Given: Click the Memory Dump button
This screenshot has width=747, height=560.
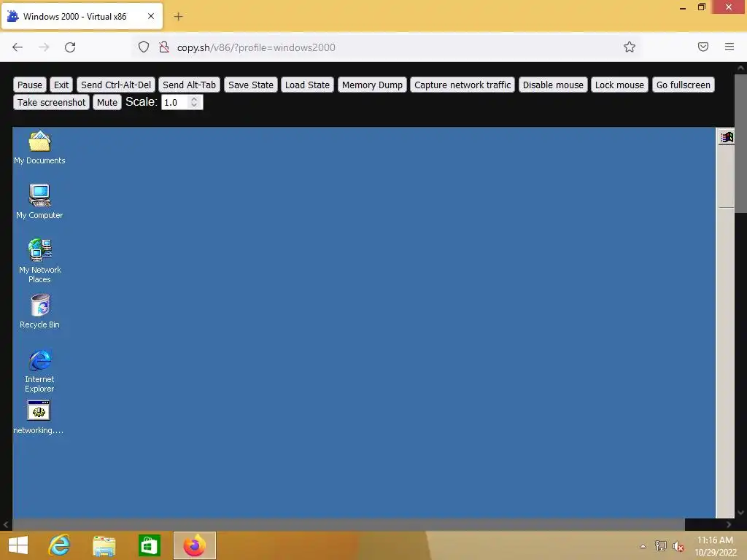Looking at the screenshot, I should tap(372, 85).
